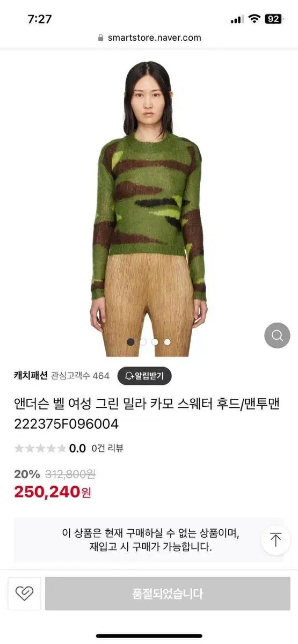Viewport: 298px width, 644px height.
Task: Select the third image carousel dot
Action: [155, 341]
